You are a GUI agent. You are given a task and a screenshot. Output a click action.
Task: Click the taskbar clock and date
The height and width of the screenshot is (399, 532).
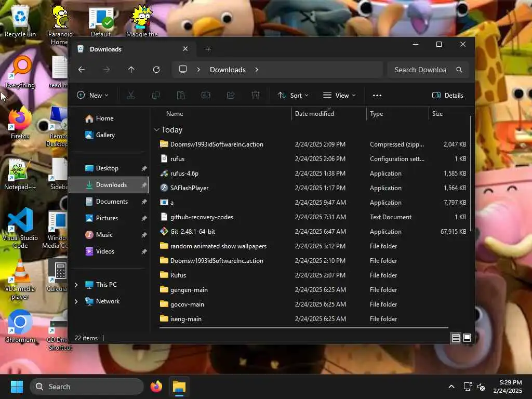(x=507, y=387)
